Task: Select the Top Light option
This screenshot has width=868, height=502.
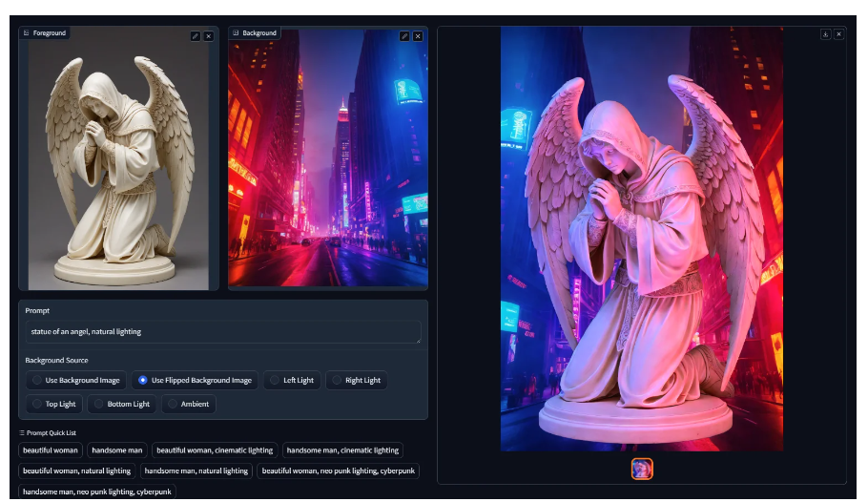Action: (x=53, y=404)
